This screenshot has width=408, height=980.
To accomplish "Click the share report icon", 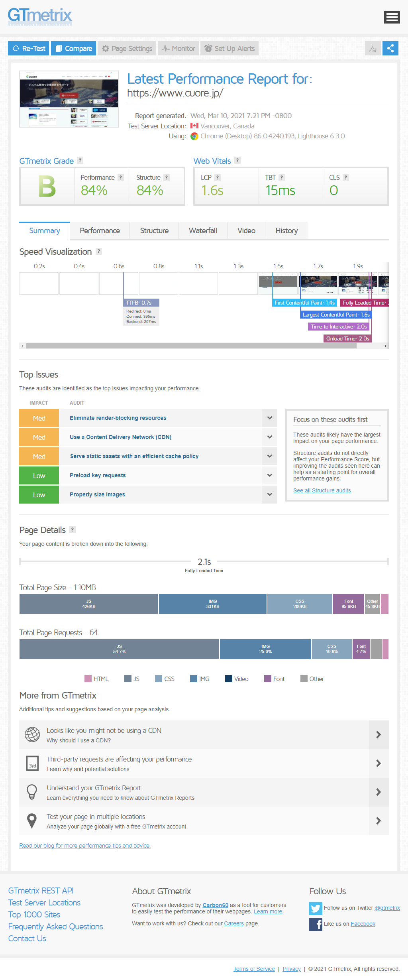I will click(390, 48).
